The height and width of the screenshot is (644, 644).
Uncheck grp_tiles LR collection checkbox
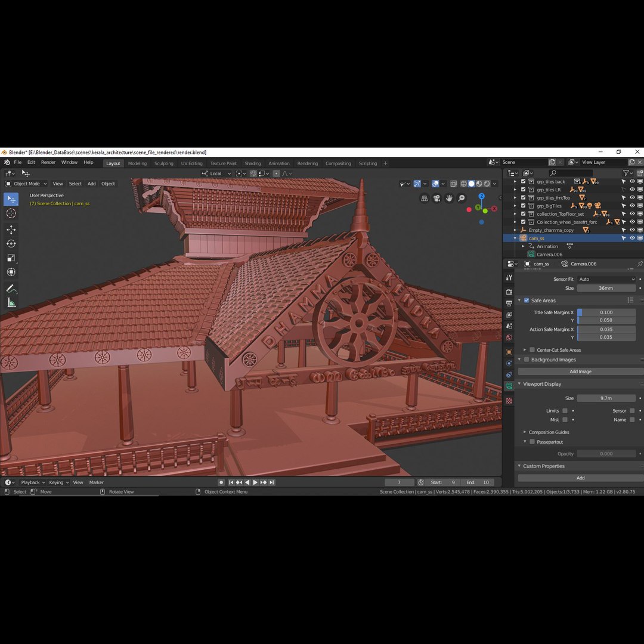pos(524,190)
